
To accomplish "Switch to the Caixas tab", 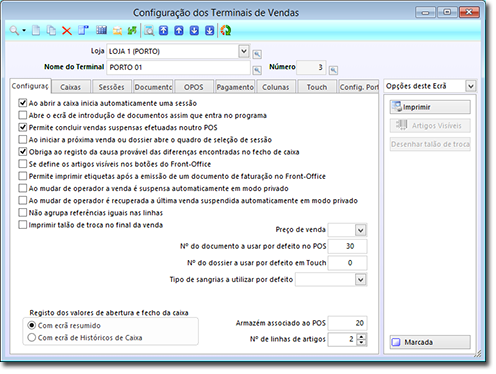I will (71, 87).
